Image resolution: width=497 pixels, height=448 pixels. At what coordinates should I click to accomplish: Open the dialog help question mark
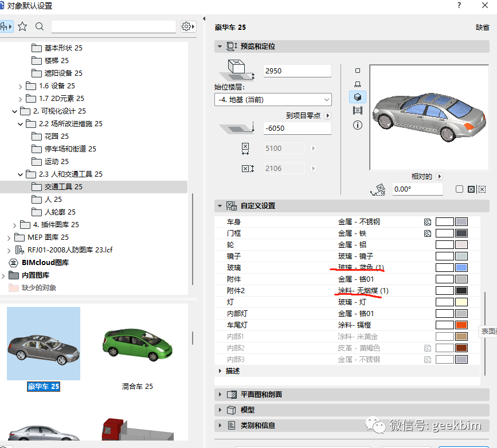point(459,5)
